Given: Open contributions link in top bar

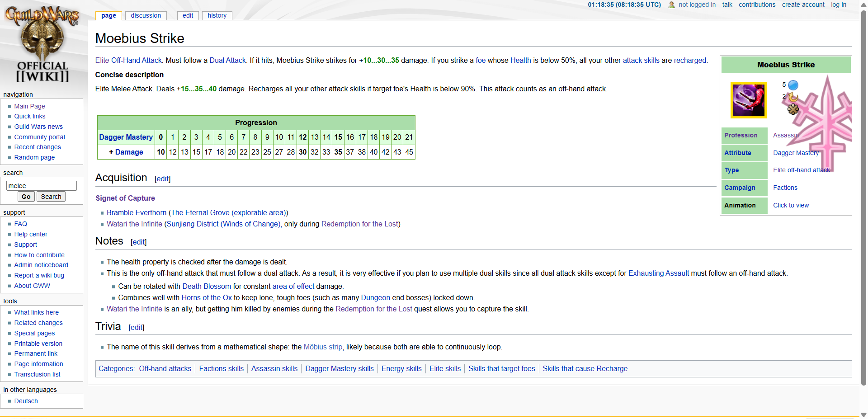Looking at the screenshot, I should coord(757,5).
